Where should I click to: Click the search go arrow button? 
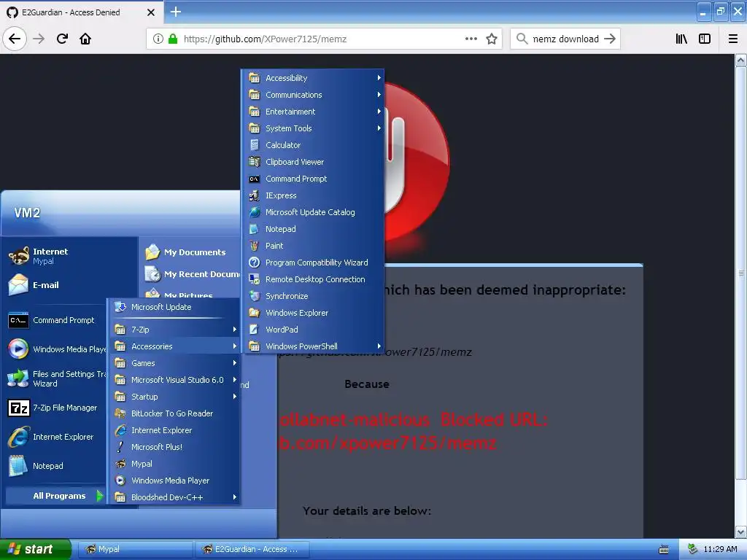point(610,39)
